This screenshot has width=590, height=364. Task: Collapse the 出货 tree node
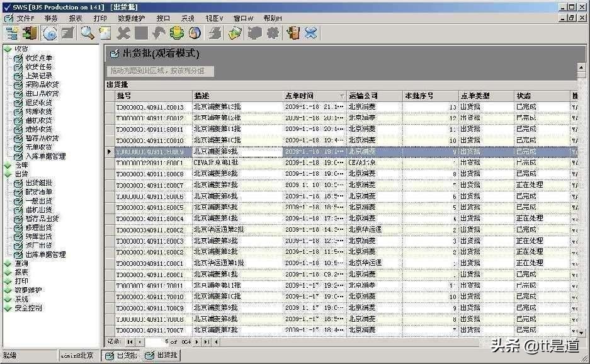pyautogui.click(x=8, y=174)
